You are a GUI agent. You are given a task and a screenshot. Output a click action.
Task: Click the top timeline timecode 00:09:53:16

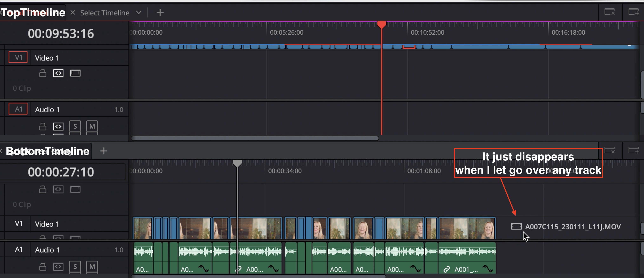click(61, 33)
